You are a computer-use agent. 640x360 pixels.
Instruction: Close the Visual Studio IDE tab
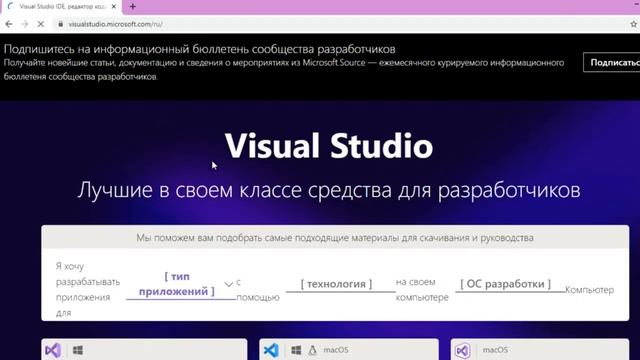pos(114,7)
